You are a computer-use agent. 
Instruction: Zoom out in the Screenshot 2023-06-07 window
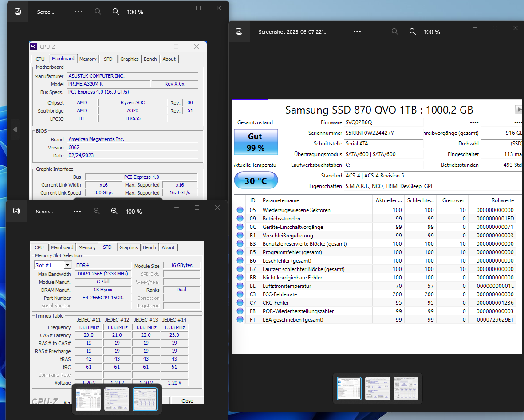(x=395, y=31)
